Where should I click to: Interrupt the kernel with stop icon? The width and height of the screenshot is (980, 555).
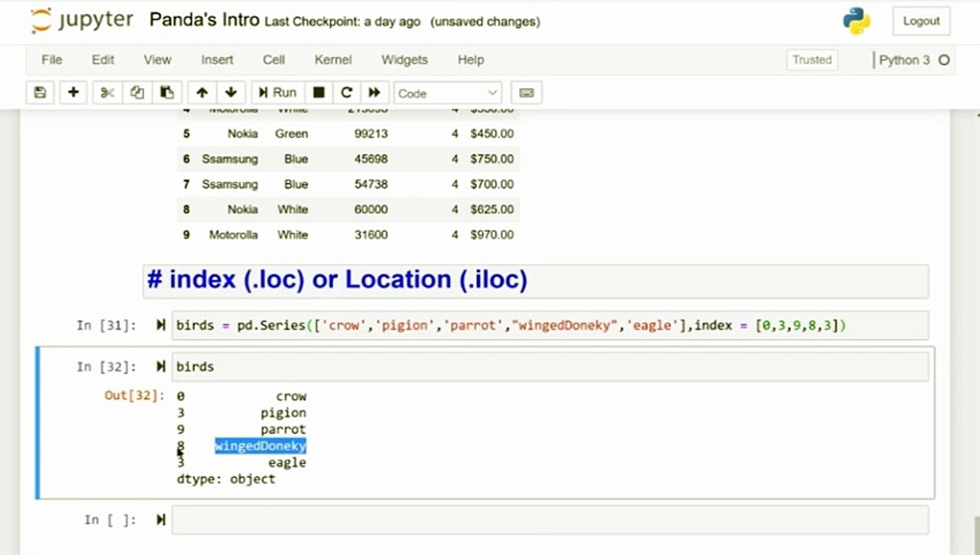318,92
